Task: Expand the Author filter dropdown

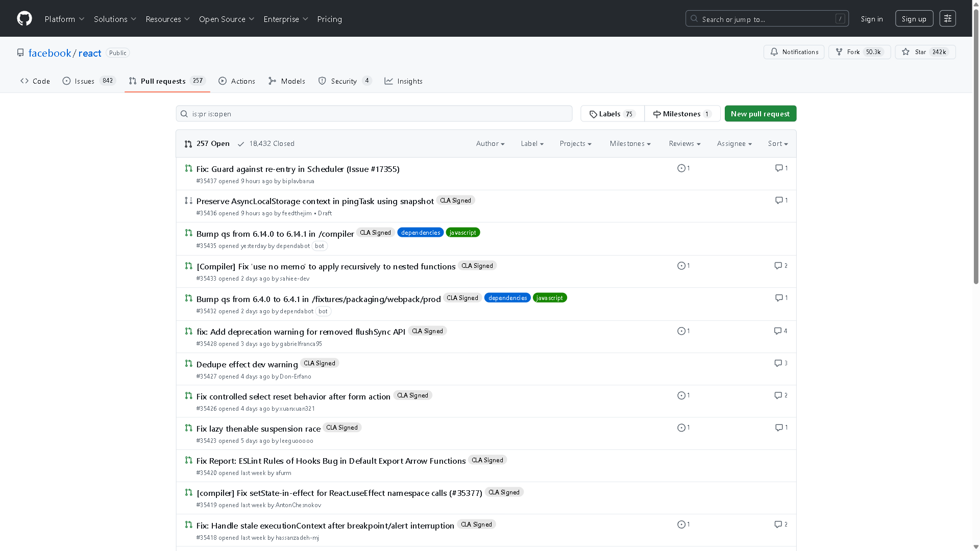Action: tap(489, 143)
